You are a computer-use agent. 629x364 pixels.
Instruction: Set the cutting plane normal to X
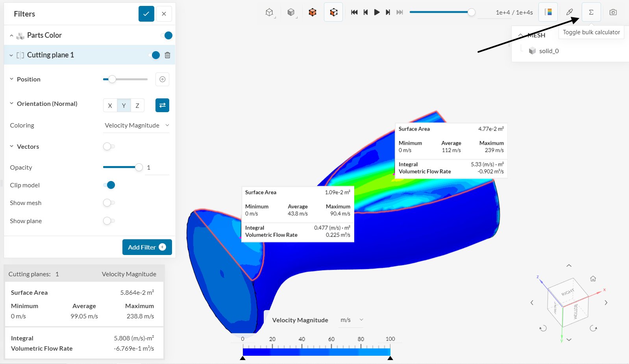click(110, 105)
